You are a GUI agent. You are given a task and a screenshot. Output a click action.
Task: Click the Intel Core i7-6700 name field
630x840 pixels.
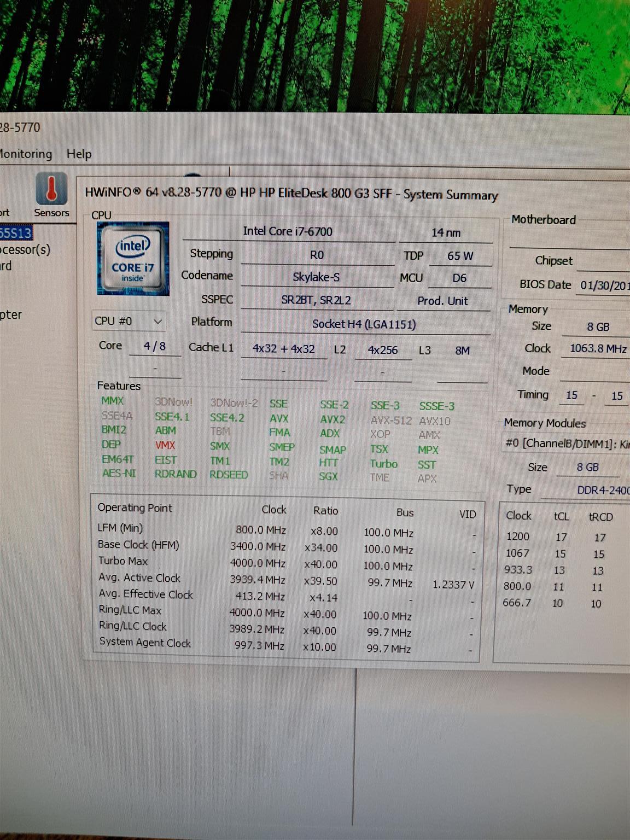click(x=288, y=231)
